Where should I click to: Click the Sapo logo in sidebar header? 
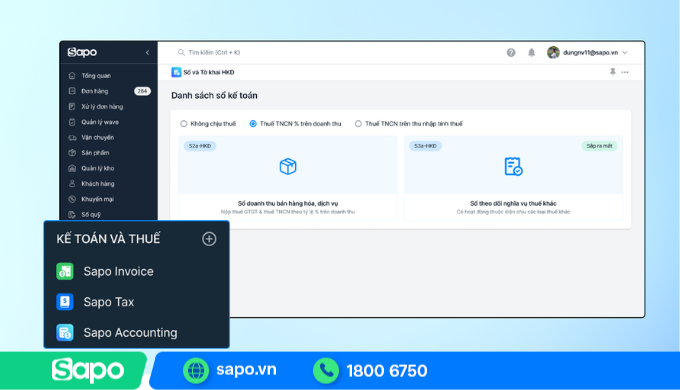[x=82, y=52]
